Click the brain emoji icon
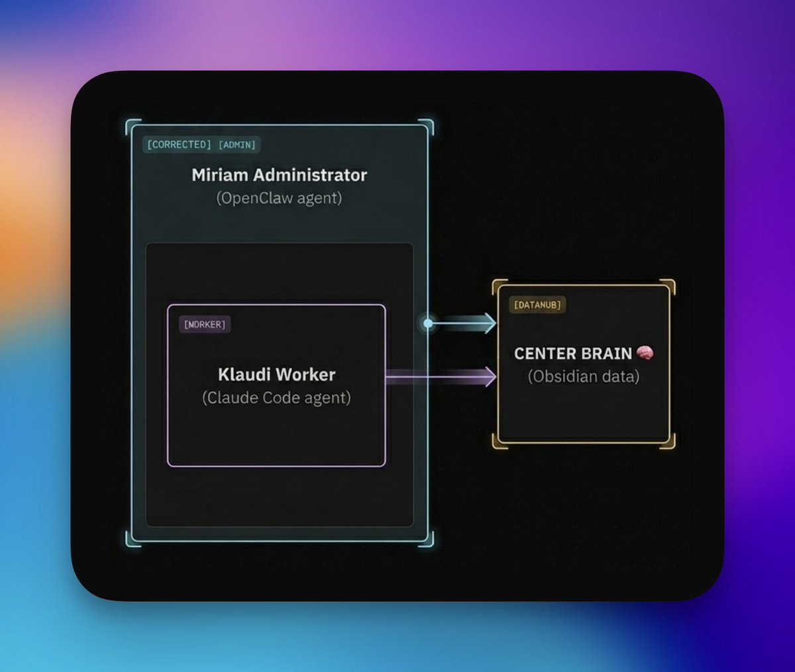Screen dimensions: 795x672 tap(645, 353)
